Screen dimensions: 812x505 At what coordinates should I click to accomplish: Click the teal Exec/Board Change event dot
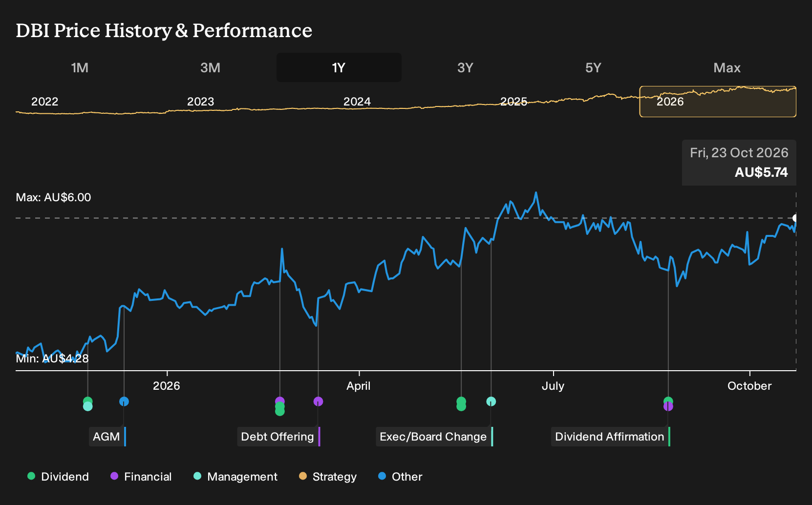tap(491, 401)
